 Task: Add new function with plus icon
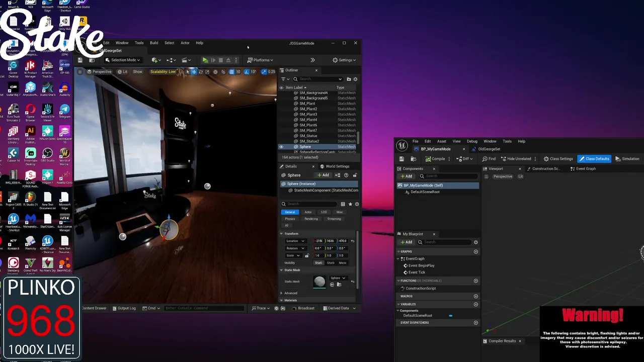[476, 281]
